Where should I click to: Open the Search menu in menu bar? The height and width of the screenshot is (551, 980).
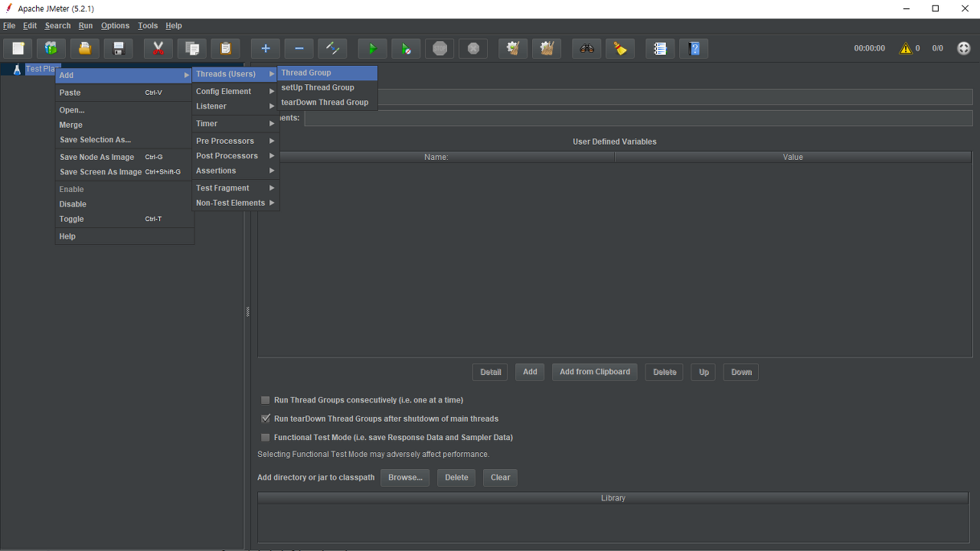pyautogui.click(x=57, y=26)
